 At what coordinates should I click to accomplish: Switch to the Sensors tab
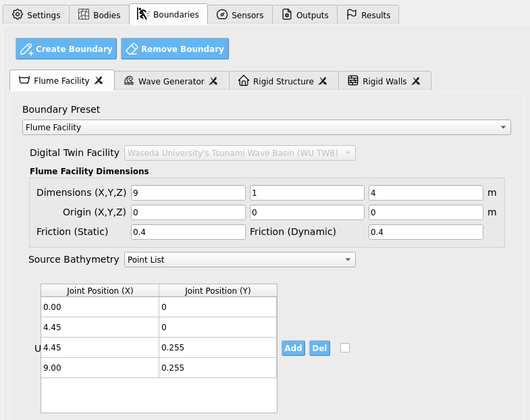point(240,15)
